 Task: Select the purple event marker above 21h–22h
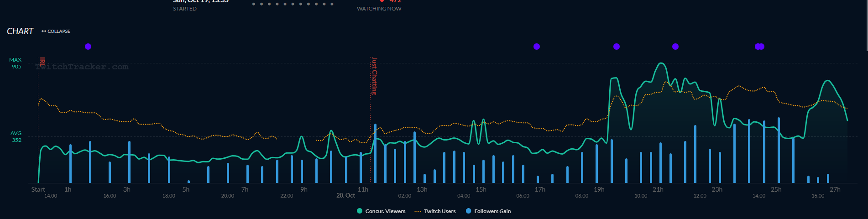point(675,47)
